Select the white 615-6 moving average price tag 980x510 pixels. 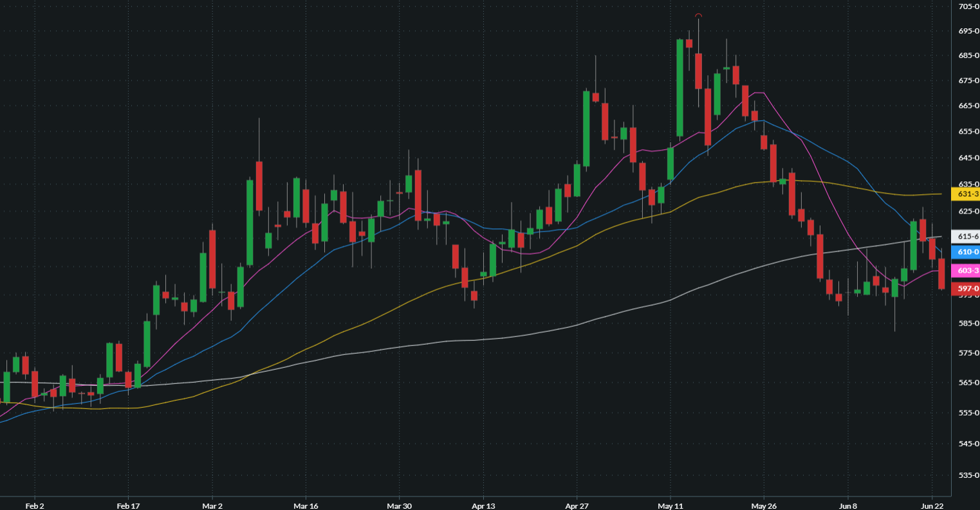(965, 237)
